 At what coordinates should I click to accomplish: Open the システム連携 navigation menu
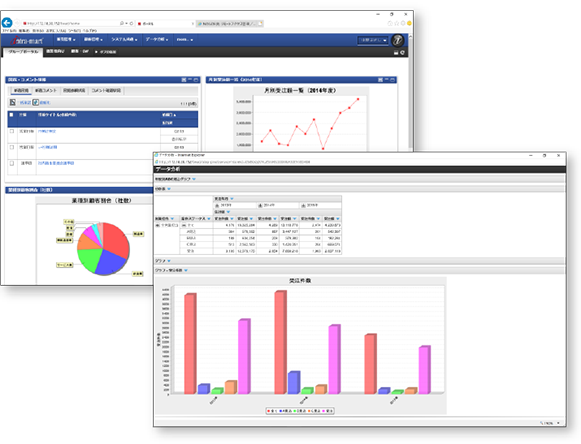[124, 39]
